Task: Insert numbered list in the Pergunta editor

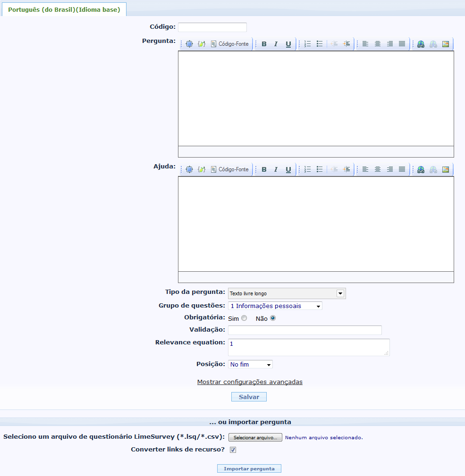Action: click(x=307, y=44)
